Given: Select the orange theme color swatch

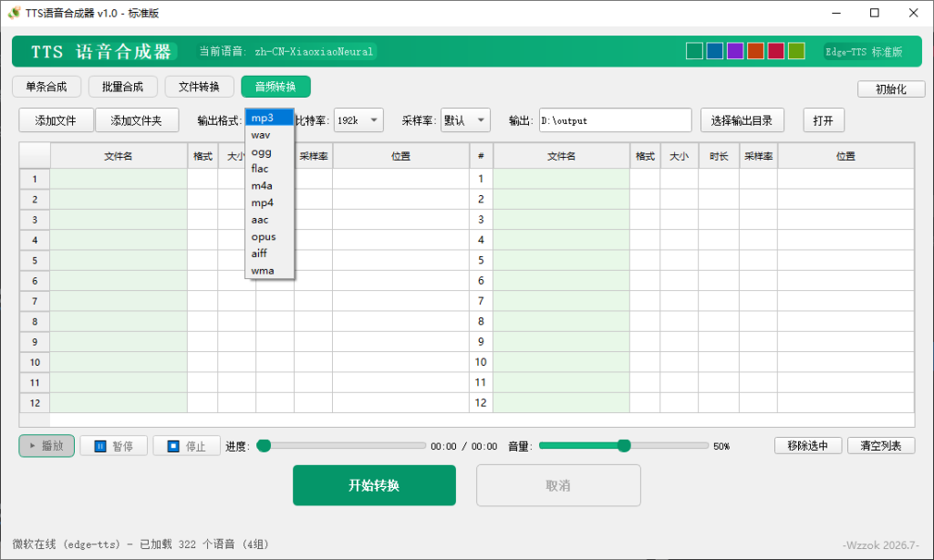Looking at the screenshot, I should [755, 51].
